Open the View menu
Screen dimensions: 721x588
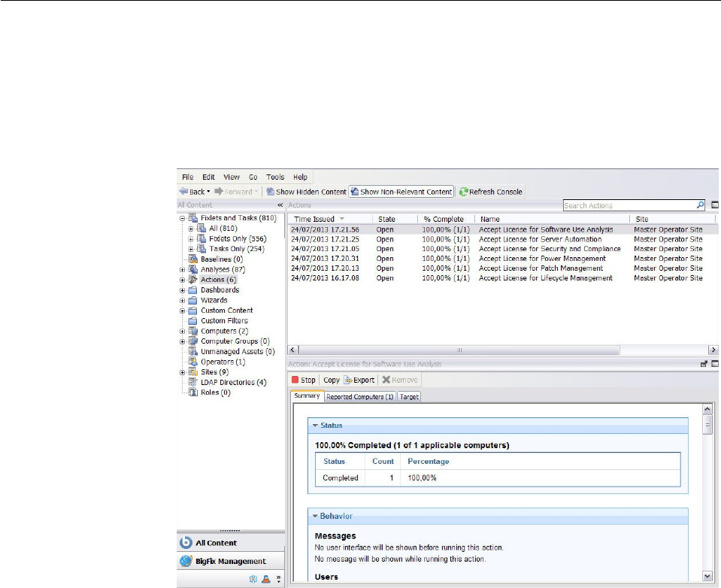(232, 177)
